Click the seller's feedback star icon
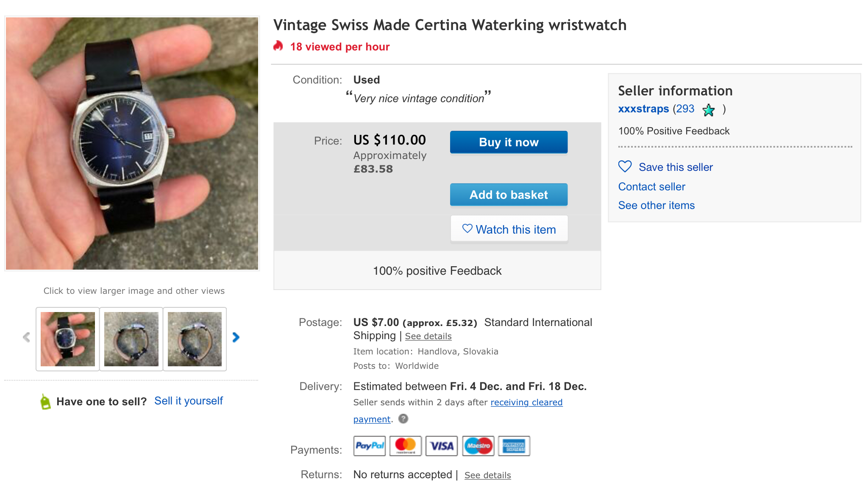Image resolution: width=868 pixels, height=485 pixels. point(709,110)
